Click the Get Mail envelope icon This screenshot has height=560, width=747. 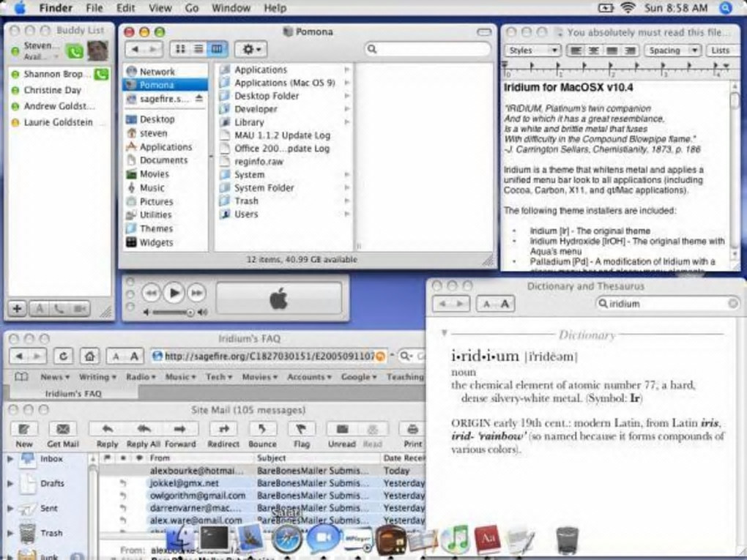coord(63,429)
